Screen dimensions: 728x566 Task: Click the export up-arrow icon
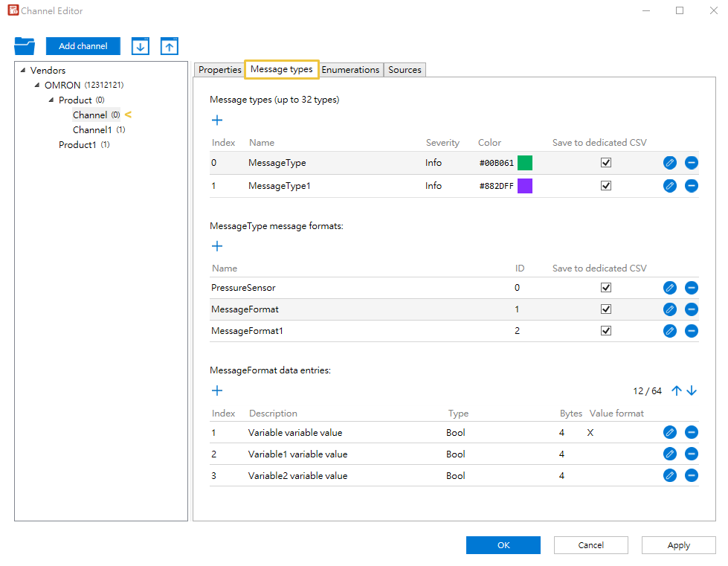click(170, 46)
